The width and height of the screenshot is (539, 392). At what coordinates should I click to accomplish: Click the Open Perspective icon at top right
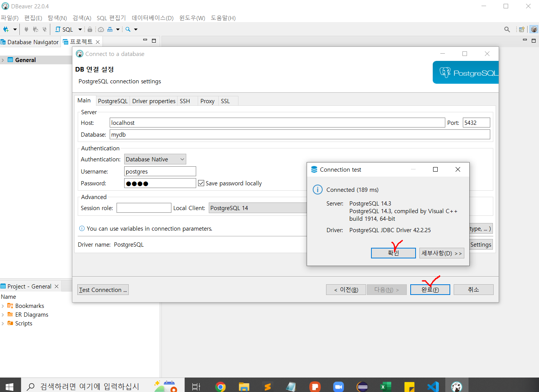522,29
